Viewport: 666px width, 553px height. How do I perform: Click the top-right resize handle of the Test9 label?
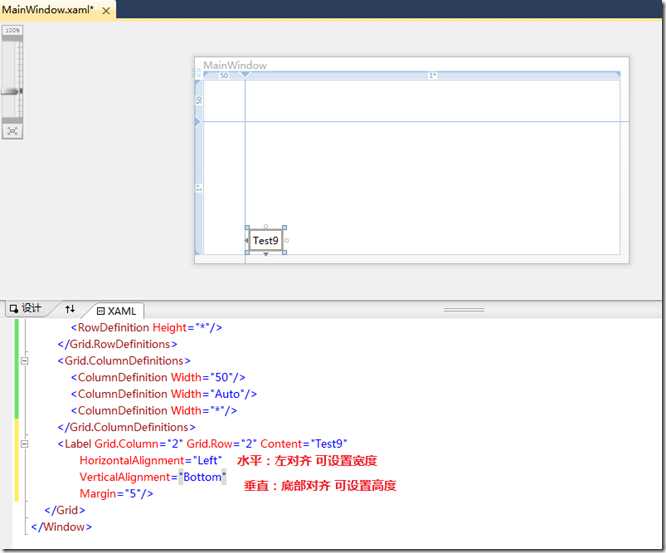click(284, 228)
